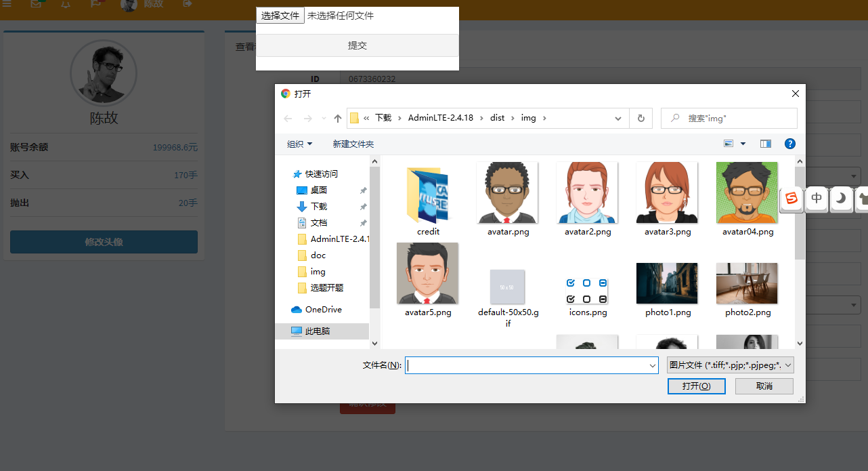Viewport: 868px width, 471px height.
Task: Open the bell notifications icon in navbar
Action: tap(66, 4)
